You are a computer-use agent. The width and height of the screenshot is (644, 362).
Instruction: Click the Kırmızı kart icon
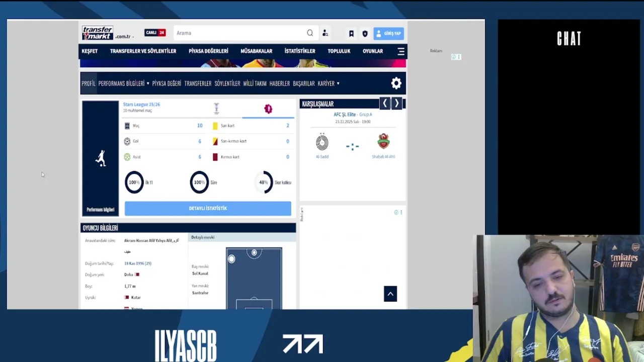(215, 157)
